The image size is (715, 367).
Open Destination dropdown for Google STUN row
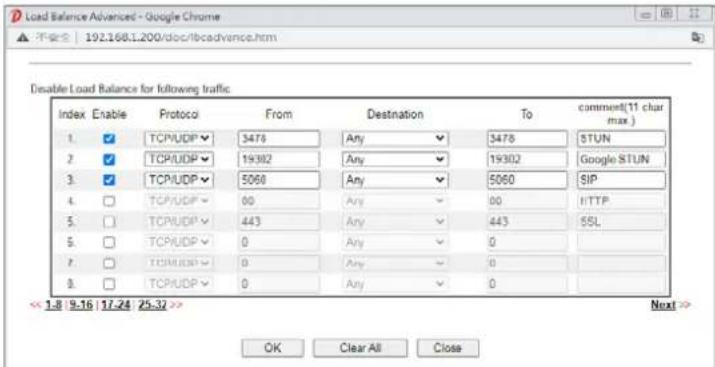point(395,160)
